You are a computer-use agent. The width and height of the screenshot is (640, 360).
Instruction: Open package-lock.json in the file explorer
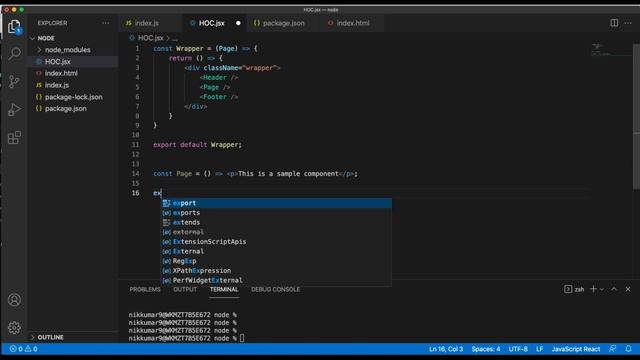73,97
